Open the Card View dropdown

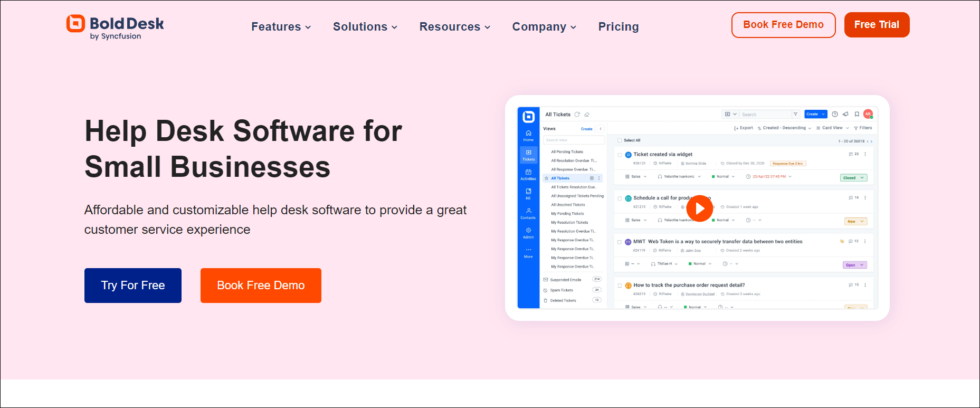pyautogui.click(x=833, y=128)
